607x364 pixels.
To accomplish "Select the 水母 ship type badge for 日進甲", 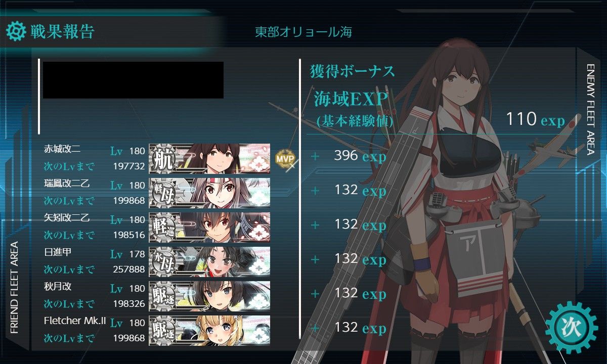I will click(163, 262).
